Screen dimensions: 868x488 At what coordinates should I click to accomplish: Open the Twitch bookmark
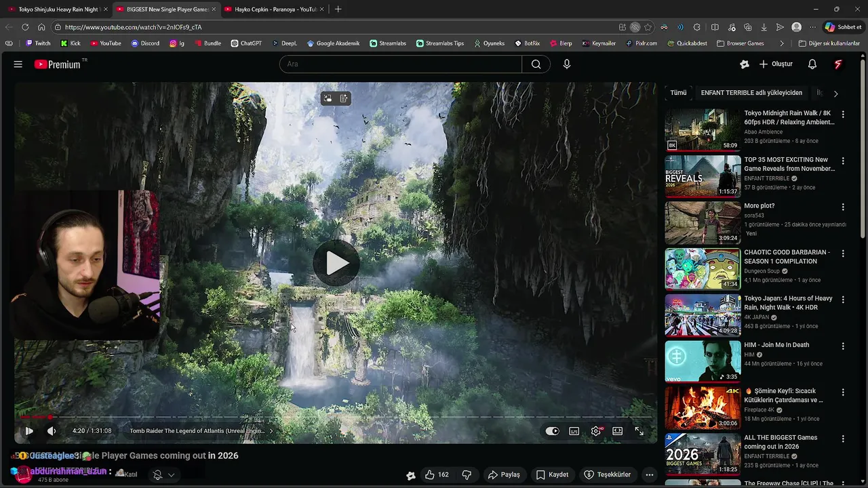pyautogui.click(x=38, y=43)
